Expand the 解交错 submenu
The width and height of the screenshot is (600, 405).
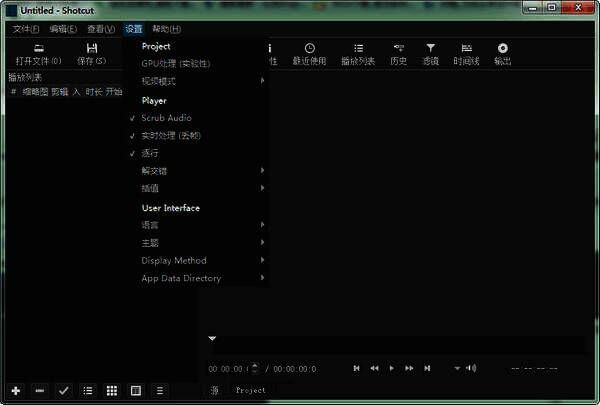pyautogui.click(x=197, y=171)
